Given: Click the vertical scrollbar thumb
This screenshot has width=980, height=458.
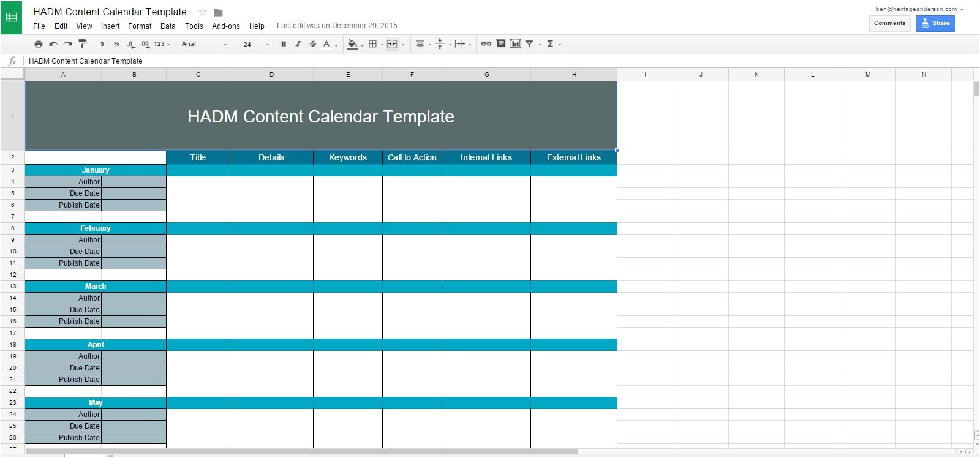Looking at the screenshot, I should click(x=976, y=89).
